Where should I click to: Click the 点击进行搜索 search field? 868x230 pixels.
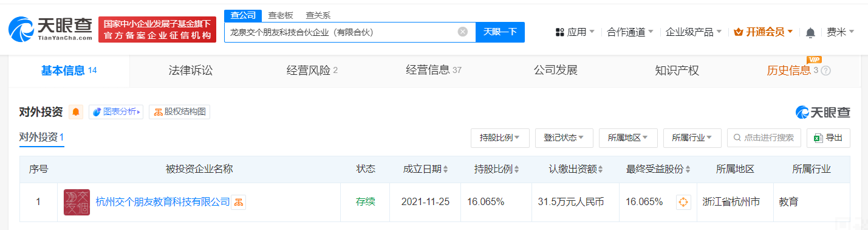764,138
